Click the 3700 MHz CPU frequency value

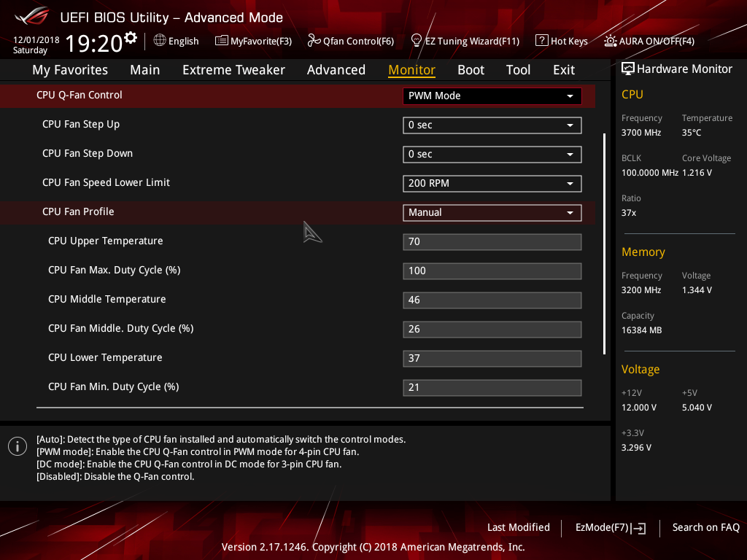click(x=640, y=133)
